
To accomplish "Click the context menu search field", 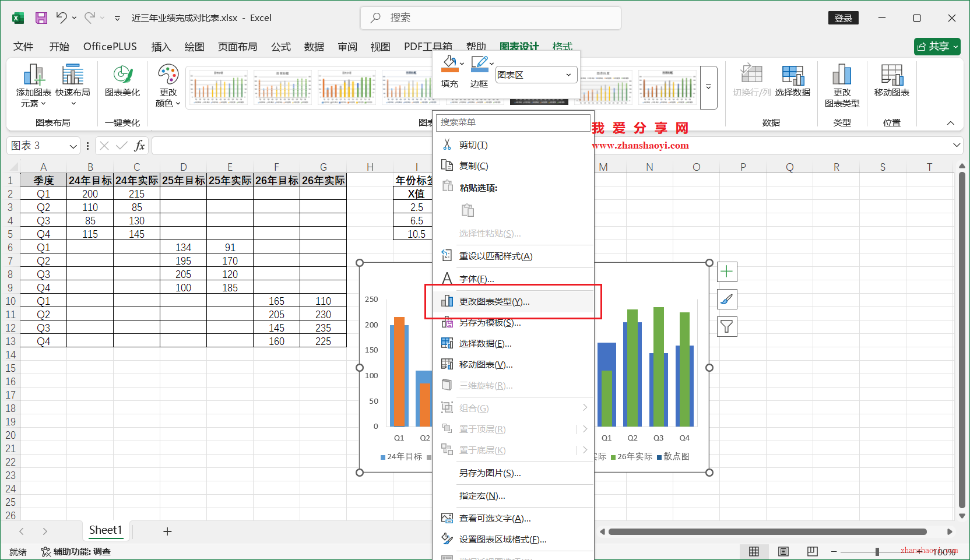I will point(513,122).
